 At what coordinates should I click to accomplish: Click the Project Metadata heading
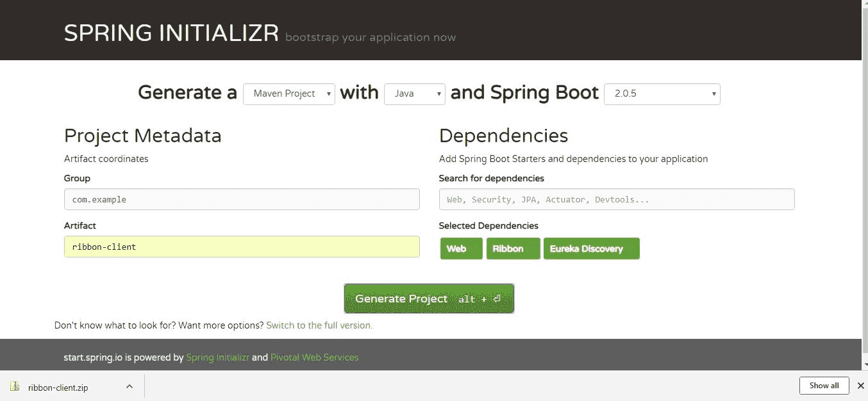click(143, 136)
